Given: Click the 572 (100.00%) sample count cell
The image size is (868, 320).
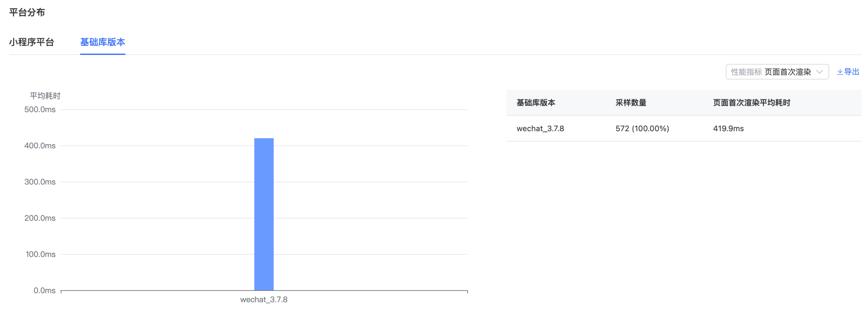Looking at the screenshot, I should click(x=642, y=128).
